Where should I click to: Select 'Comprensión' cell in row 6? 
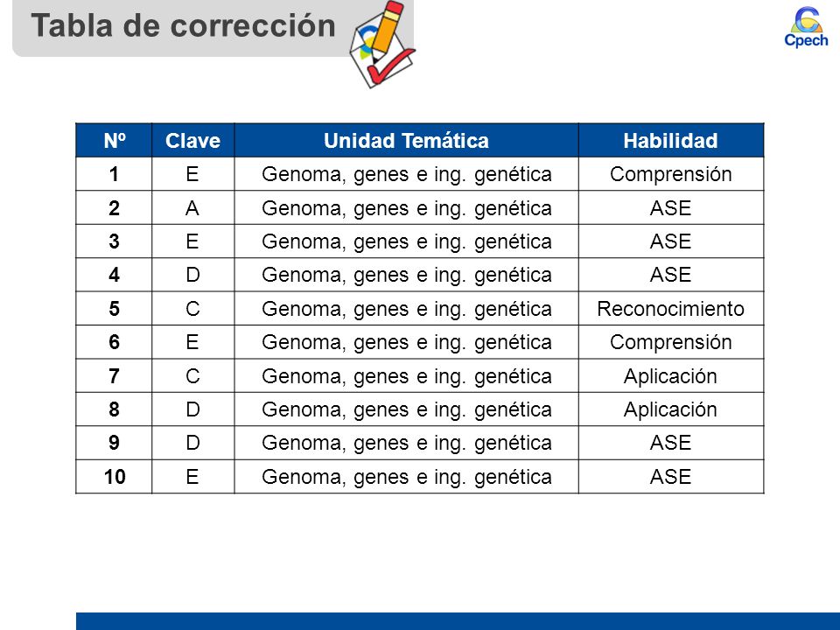point(671,342)
